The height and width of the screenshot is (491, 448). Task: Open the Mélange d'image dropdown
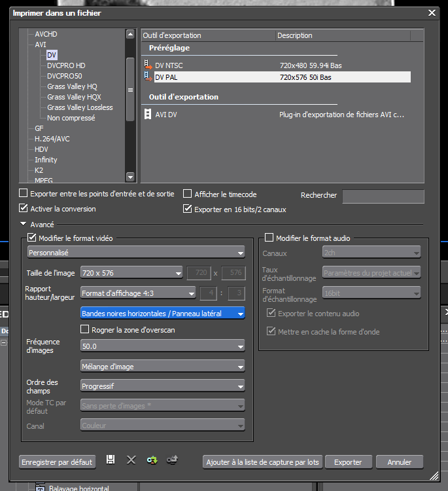tap(163, 367)
